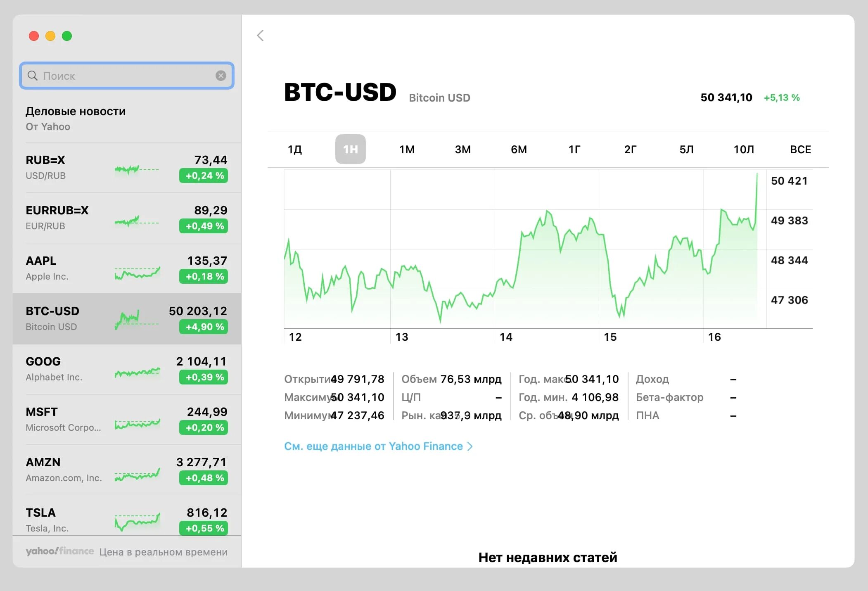
Task: Select the AMZN Amazon.com row
Action: click(x=127, y=470)
